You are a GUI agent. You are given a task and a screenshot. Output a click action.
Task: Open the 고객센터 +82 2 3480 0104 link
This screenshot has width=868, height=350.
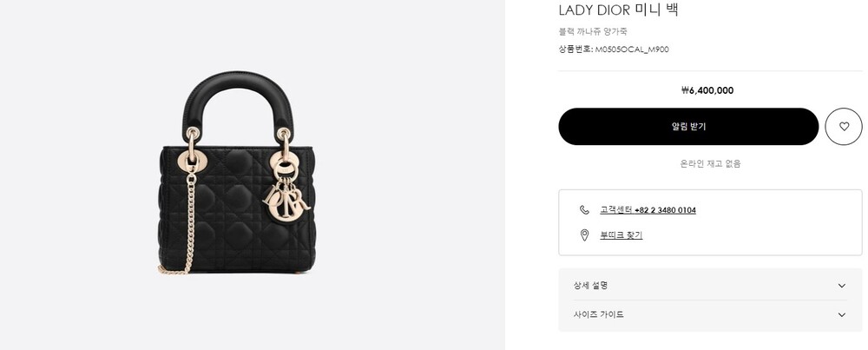[x=648, y=210]
